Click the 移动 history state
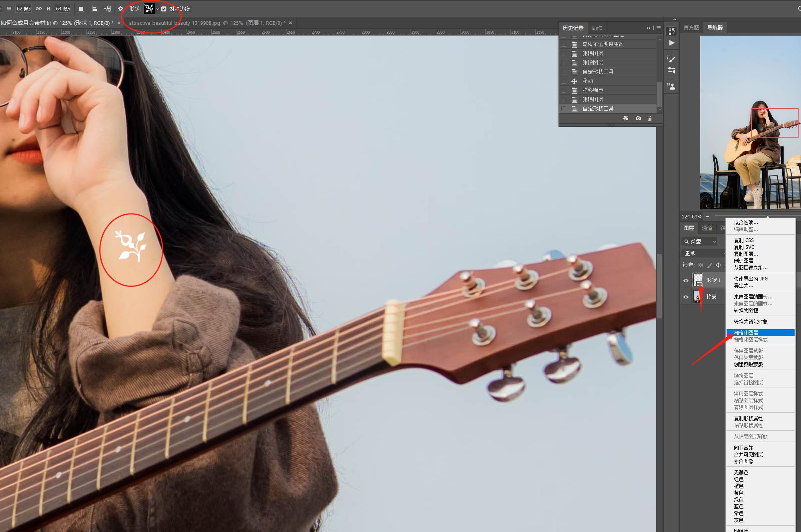The width and height of the screenshot is (801, 532). click(588, 81)
